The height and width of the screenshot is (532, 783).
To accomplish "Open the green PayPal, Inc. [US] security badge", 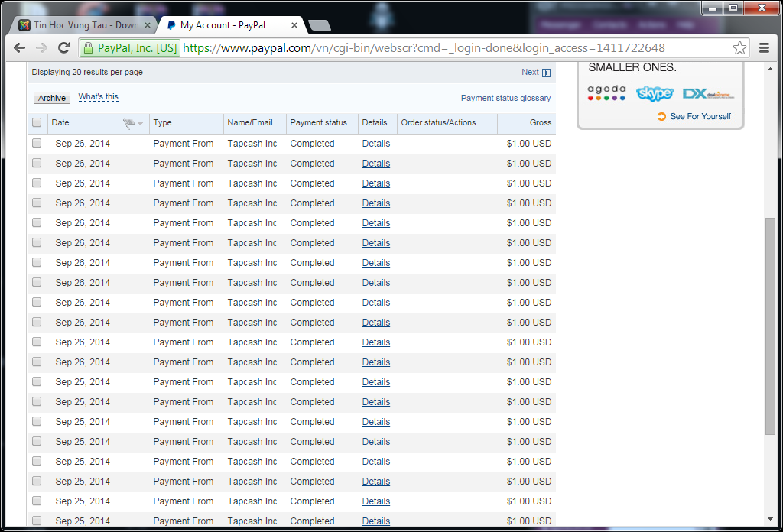I will pos(129,48).
